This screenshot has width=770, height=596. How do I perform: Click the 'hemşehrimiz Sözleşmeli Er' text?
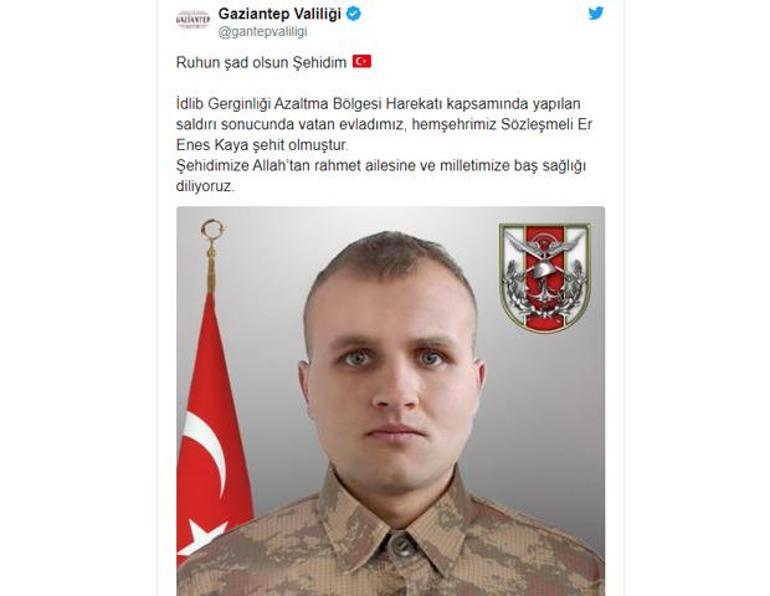pyautogui.click(x=502, y=125)
